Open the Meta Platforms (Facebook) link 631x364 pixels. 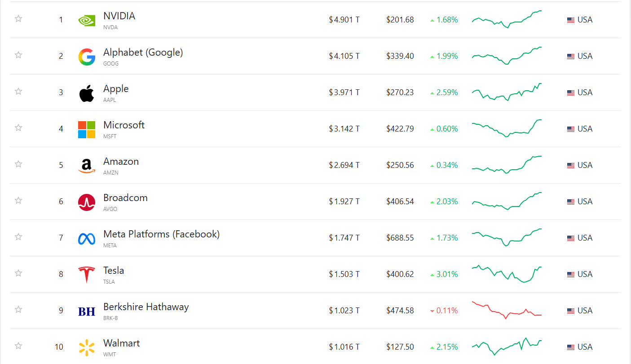(x=161, y=234)
